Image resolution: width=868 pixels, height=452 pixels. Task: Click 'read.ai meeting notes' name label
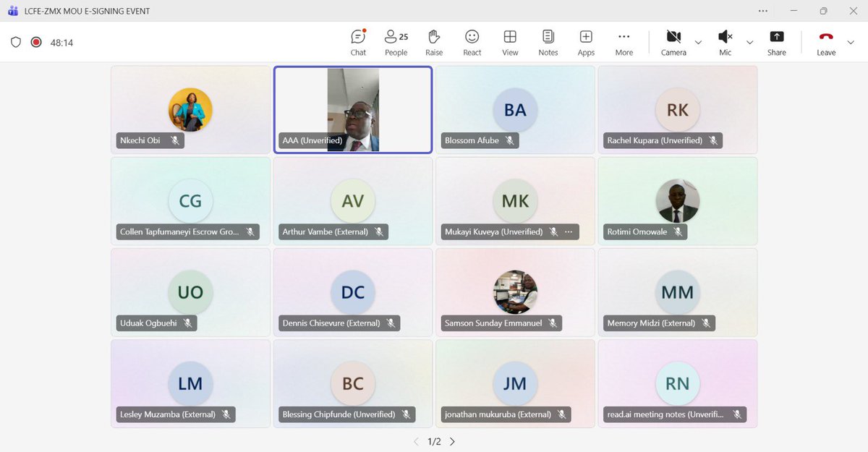pos(665,414)
